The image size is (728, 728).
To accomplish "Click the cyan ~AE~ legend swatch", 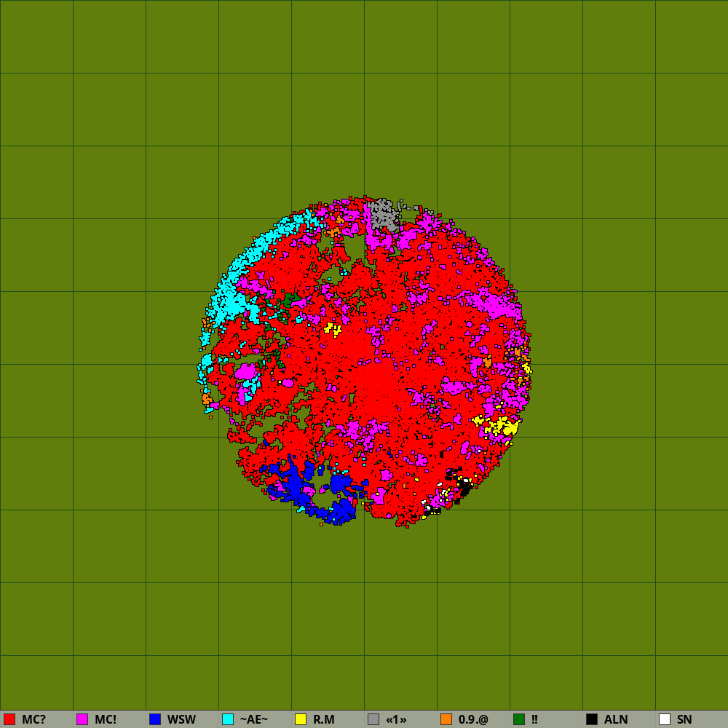I will coord(228,719).
